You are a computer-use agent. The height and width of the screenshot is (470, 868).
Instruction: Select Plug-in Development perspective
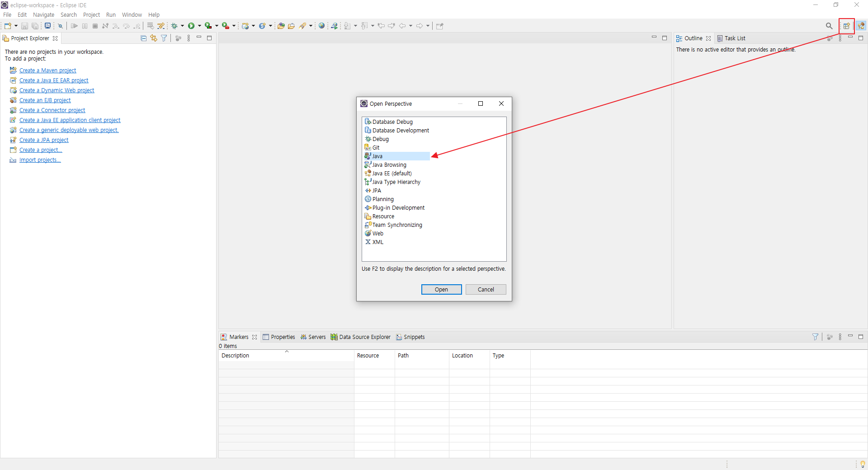point(394,208)
